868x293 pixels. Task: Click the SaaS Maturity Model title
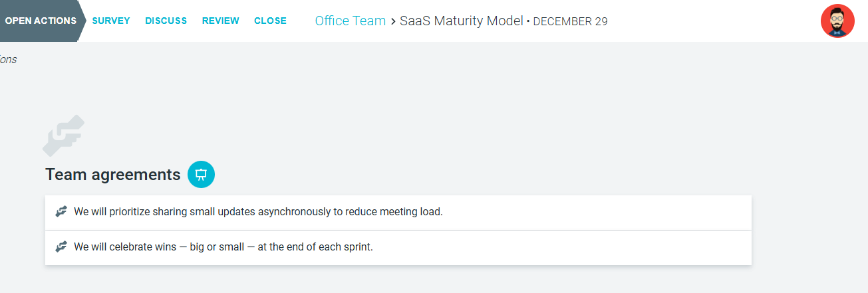pos(461,21)
